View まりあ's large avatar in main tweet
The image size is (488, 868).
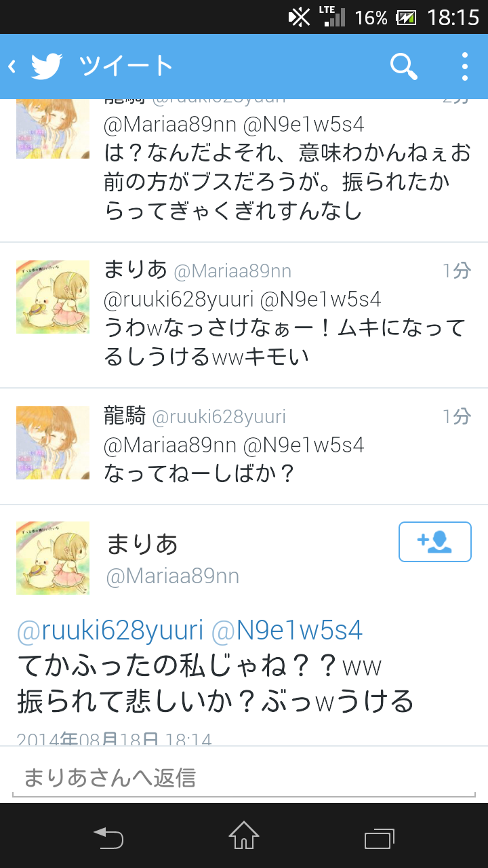click(x=53, y=558)
